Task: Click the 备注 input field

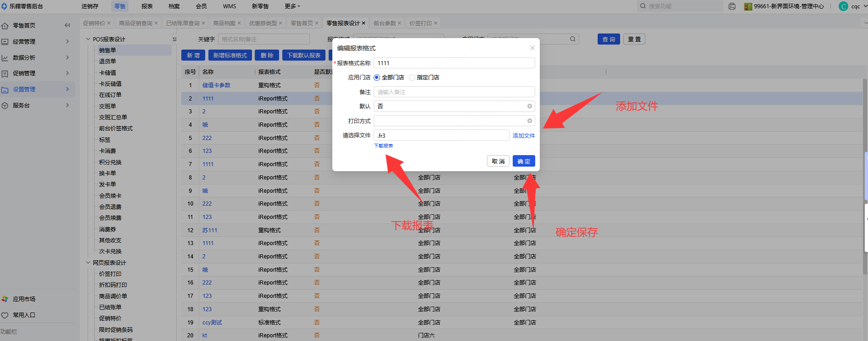Action: pyautogui.click(x=454, y=92)
